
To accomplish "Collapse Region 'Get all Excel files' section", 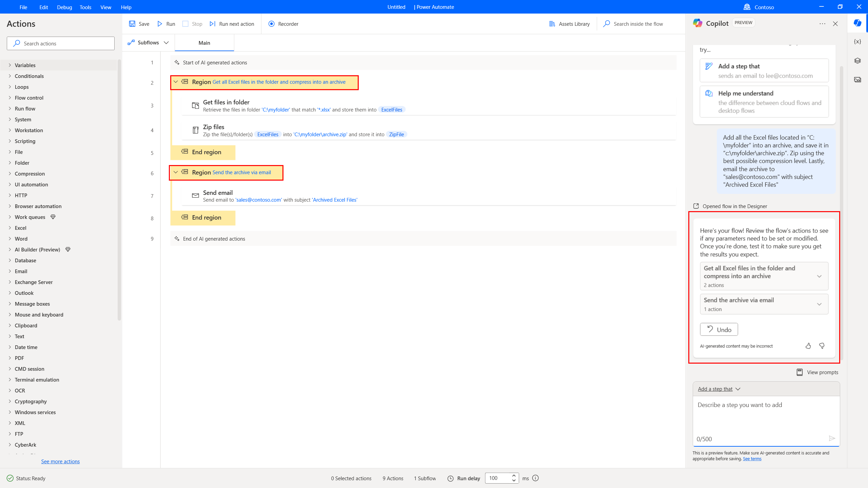I will pos(175,82).
